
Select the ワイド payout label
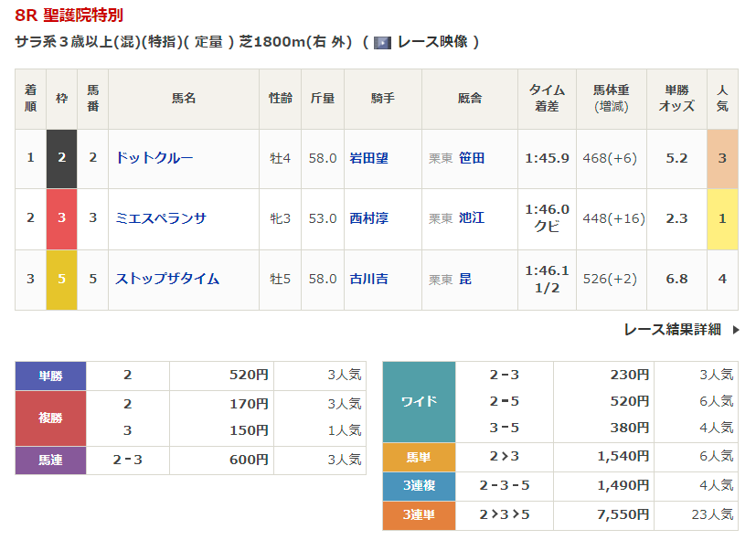point(419,401)
